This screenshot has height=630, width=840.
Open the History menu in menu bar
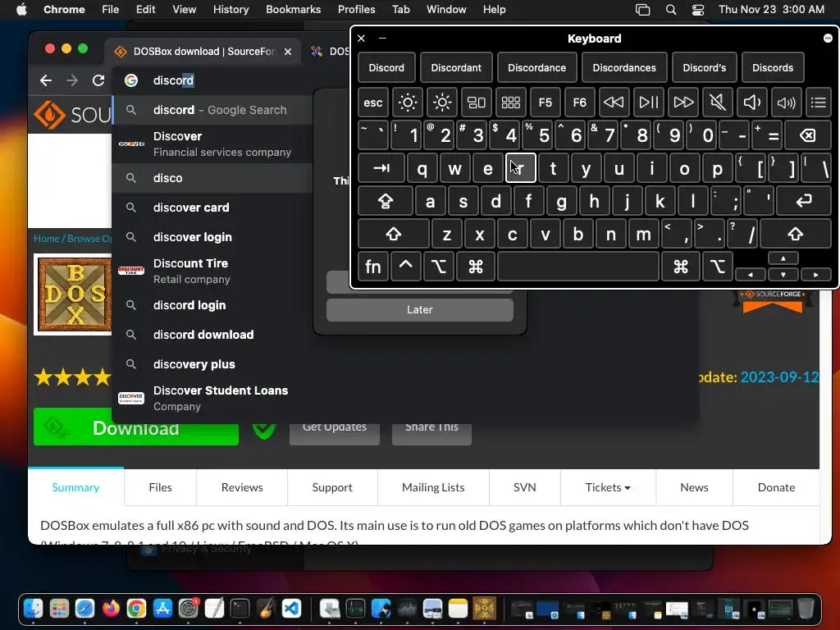231,9
